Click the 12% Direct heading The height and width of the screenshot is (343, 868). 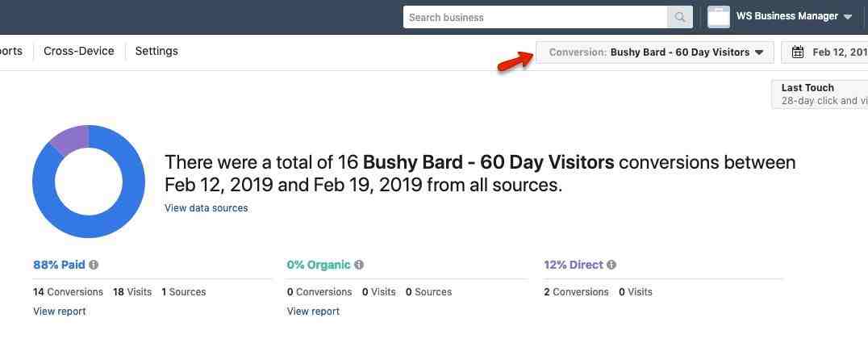click(x=574, y=265)
